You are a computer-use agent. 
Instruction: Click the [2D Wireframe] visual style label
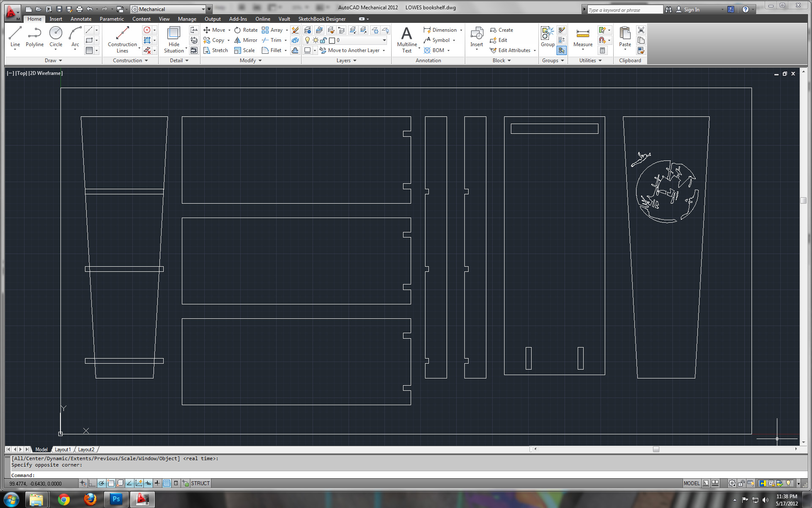(x=45, y=73)
